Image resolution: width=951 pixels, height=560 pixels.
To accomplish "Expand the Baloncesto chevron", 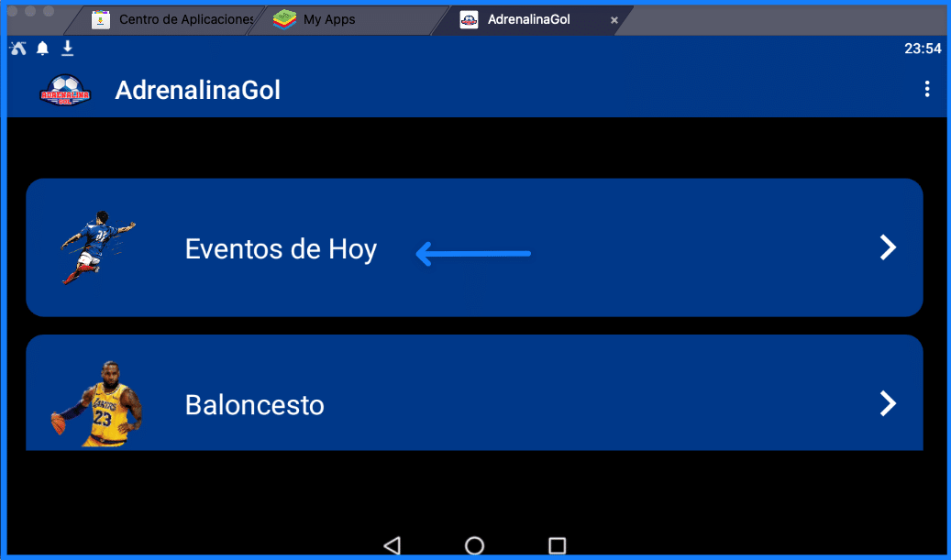I will 887,403.
